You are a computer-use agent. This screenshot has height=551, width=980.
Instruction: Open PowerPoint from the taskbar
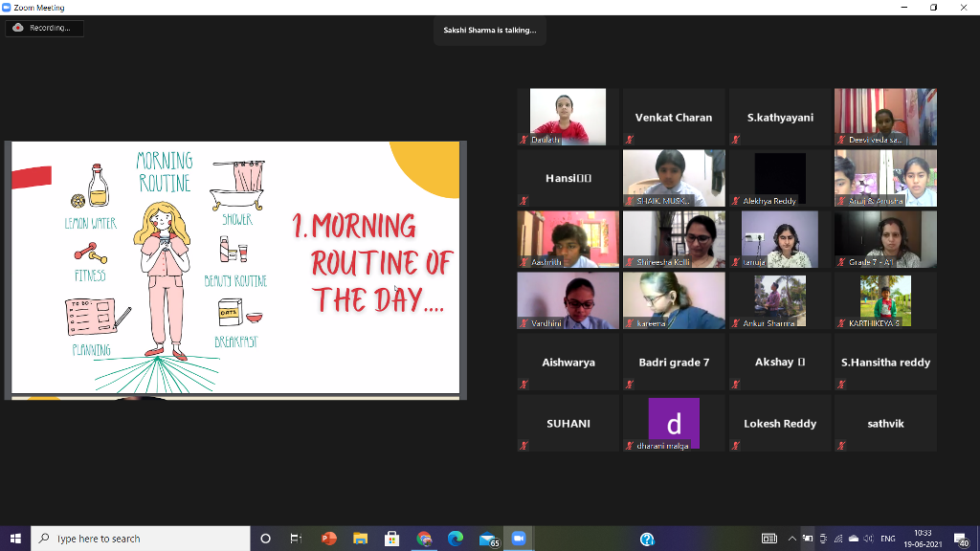pyautogui.click(x=329, y=539)
